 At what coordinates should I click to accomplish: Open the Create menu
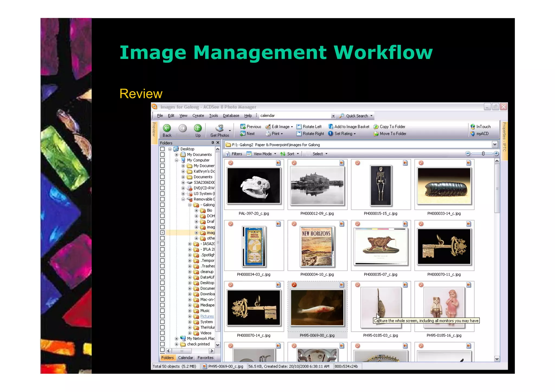pos(198,116)
